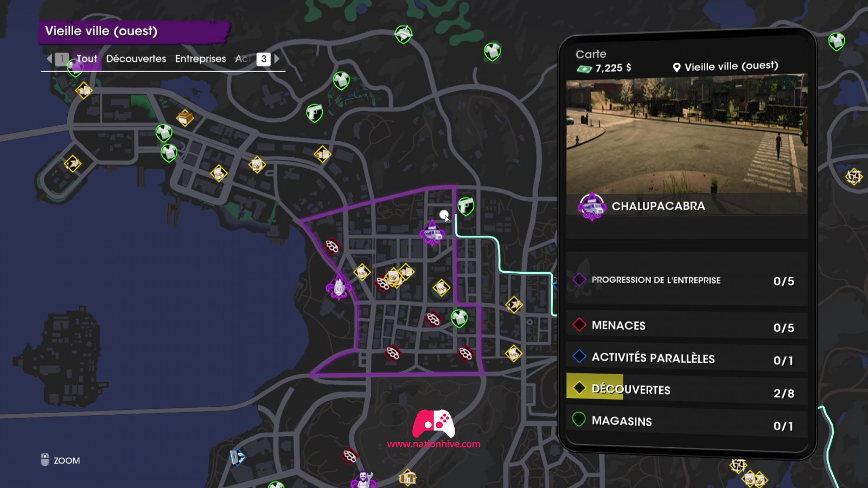Click the green gun shop icon near the purple border
868x488 pixels.
[x=465, y=206]
